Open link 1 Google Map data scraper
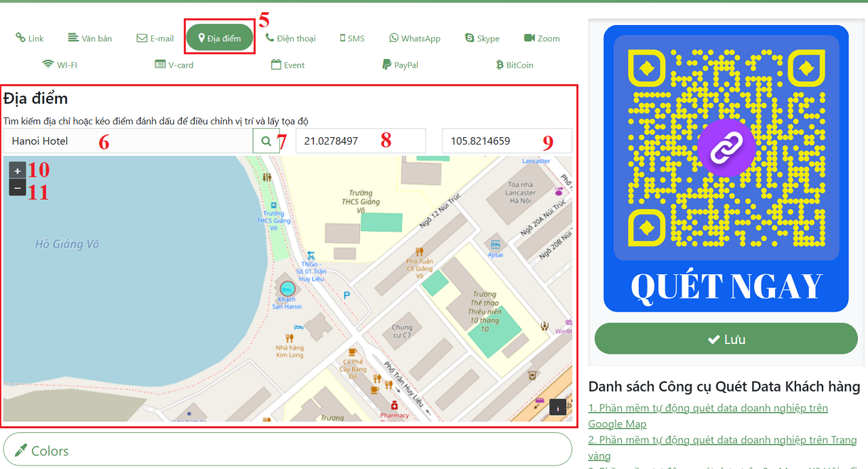 708,415
